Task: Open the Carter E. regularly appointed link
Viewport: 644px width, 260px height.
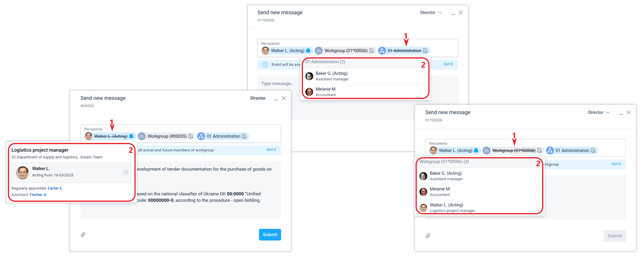Action: coord(55,188)
